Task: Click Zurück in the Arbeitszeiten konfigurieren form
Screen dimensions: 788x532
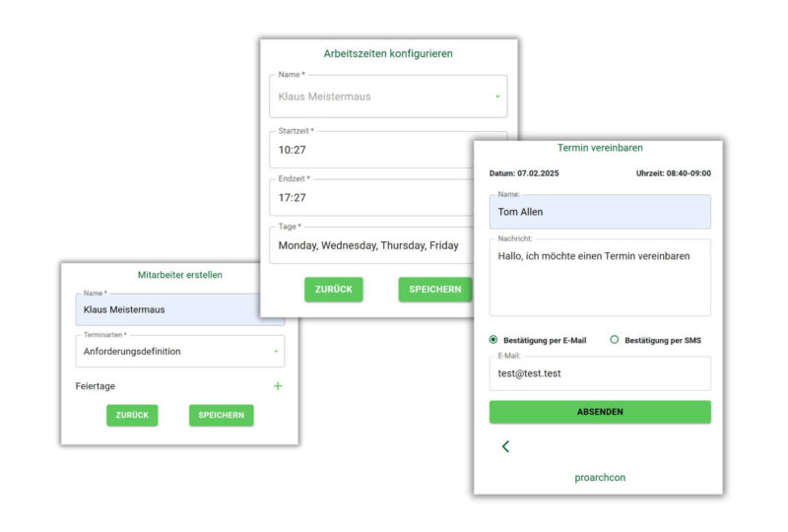Action: (334, 290)
